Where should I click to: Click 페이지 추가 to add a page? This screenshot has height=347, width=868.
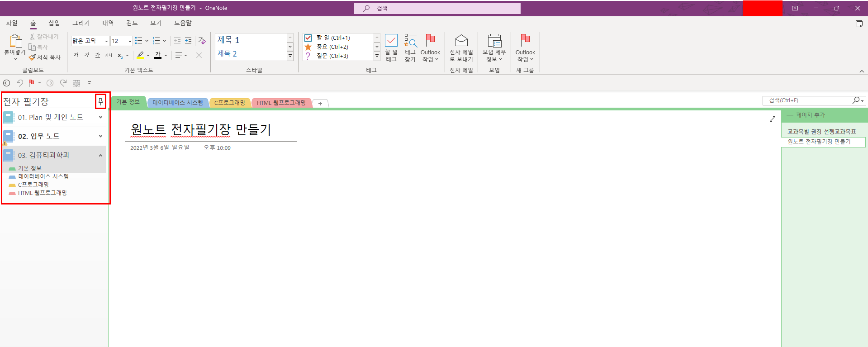click(806, 115)
